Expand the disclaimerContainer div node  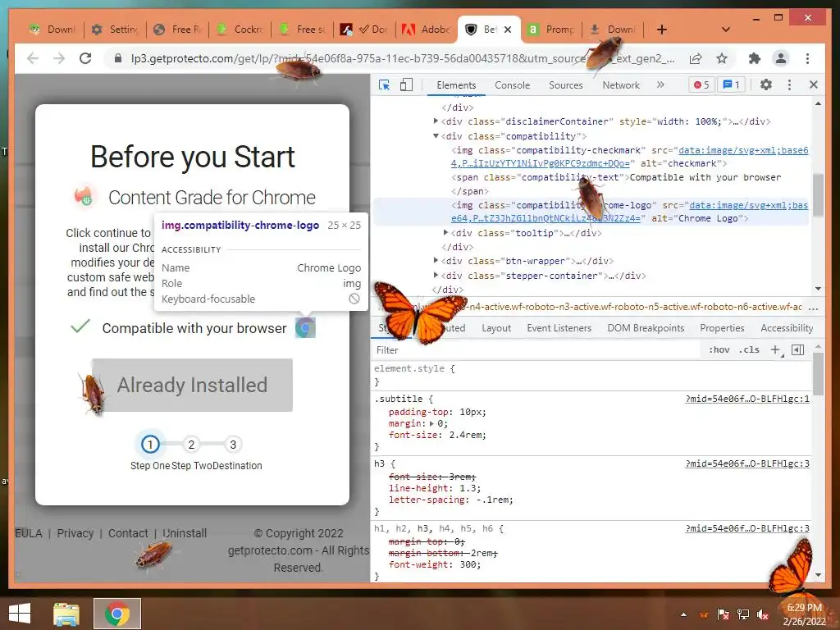tap(436, 121)
